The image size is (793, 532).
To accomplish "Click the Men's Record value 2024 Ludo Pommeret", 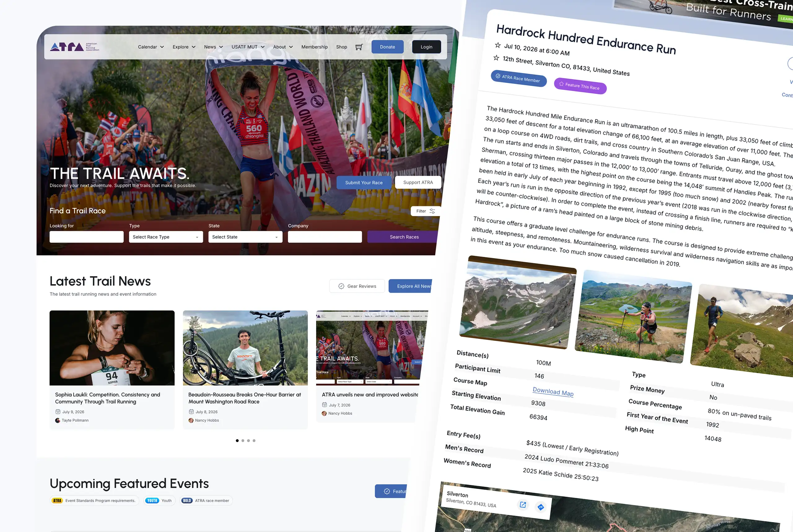I will pyautogui.click(x=567, y=461).
